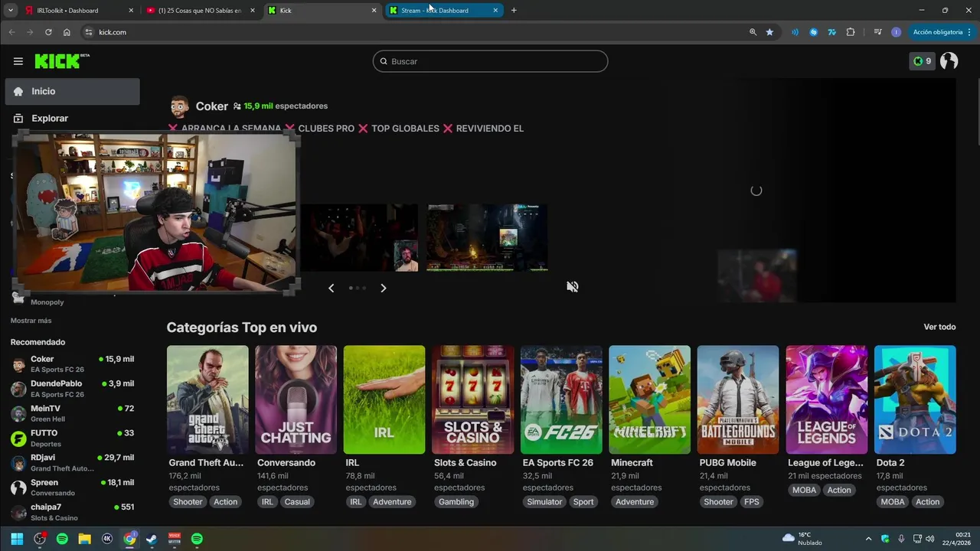Go to previous featured stream arrow
980x551 pixels.
[x=331, y=288]
